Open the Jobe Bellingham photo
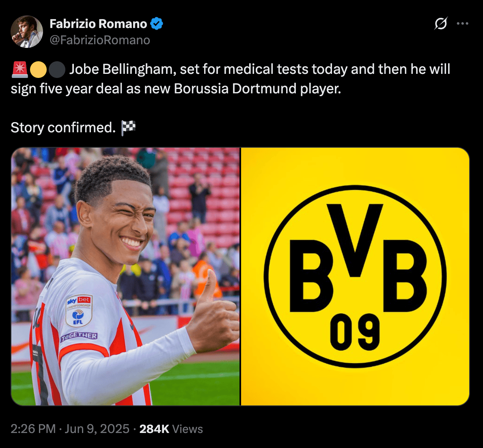Image resolution: width=483 pixels, height=448 pixels. click(x=125, y=276)
